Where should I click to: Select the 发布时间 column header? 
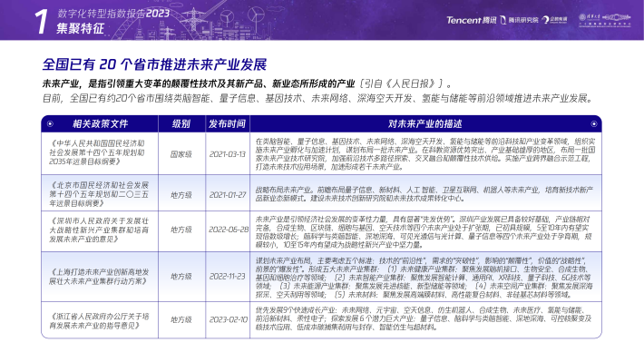pos(227,123)
